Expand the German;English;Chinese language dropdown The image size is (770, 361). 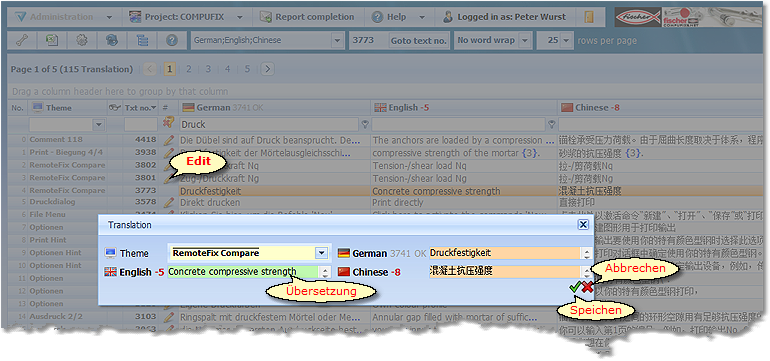pos(338,41)
